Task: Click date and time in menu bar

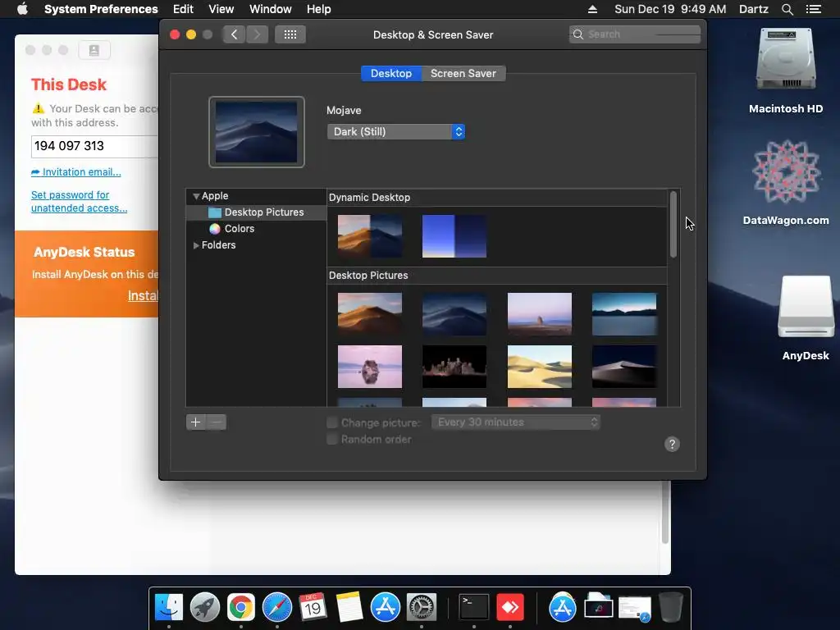Action: pyautogui.click(x=670, y=9)
